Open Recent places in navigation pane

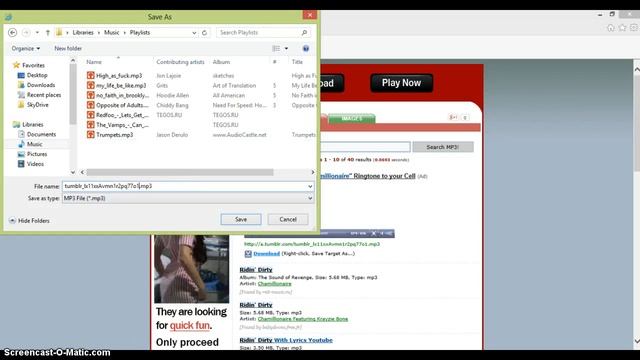coord(44,95)
